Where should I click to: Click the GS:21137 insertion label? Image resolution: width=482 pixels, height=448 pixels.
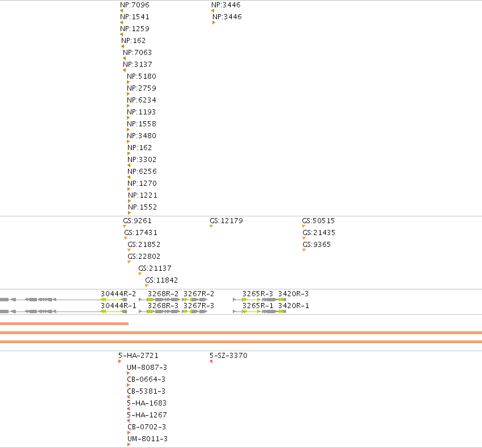point(155,268)
